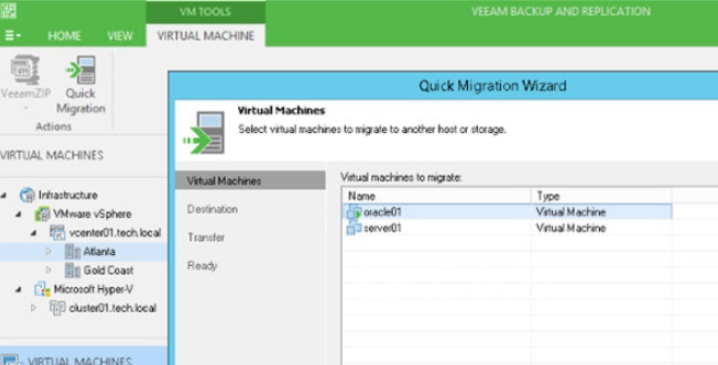This screenshot has height=365, width=718.
Task: Click the Type cell of oracle01
Action: point(571,212)
